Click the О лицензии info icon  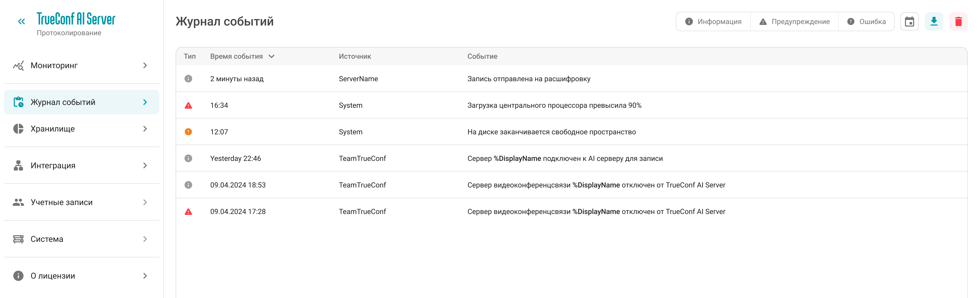click(18, 276)
